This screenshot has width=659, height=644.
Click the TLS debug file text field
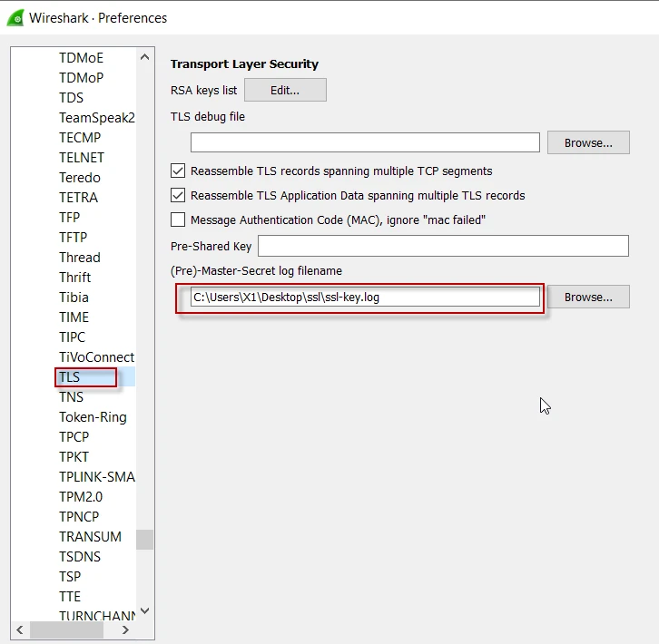(x=365, y=142)
